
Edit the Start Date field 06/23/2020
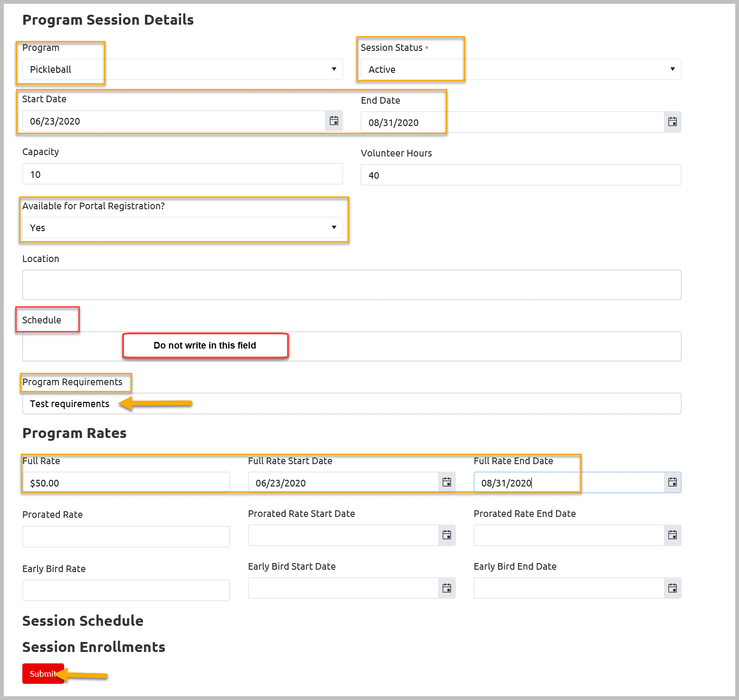point(174,121)
